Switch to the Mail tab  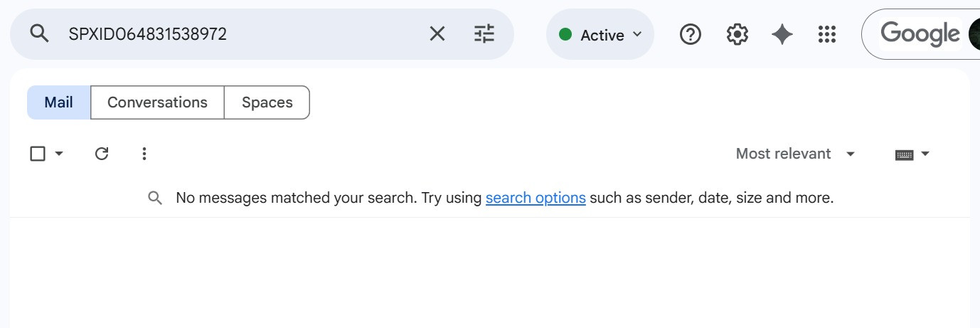pos(59,102)
